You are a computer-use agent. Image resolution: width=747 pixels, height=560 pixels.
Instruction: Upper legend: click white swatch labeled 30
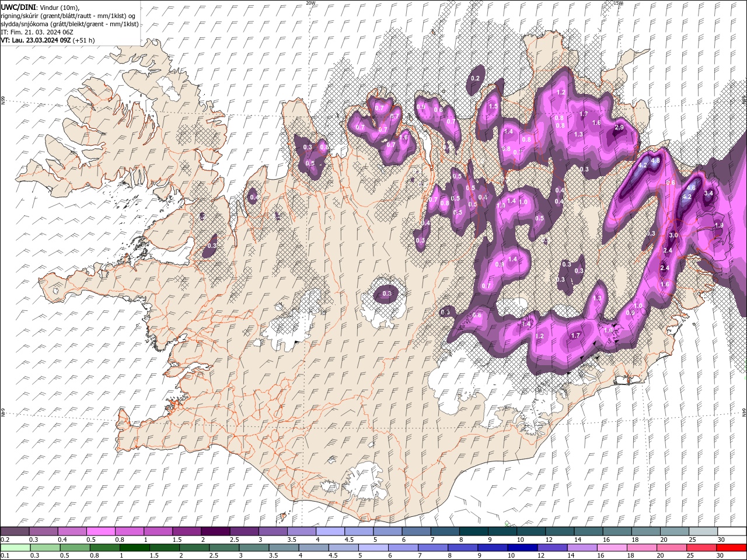tap(732, 531)
